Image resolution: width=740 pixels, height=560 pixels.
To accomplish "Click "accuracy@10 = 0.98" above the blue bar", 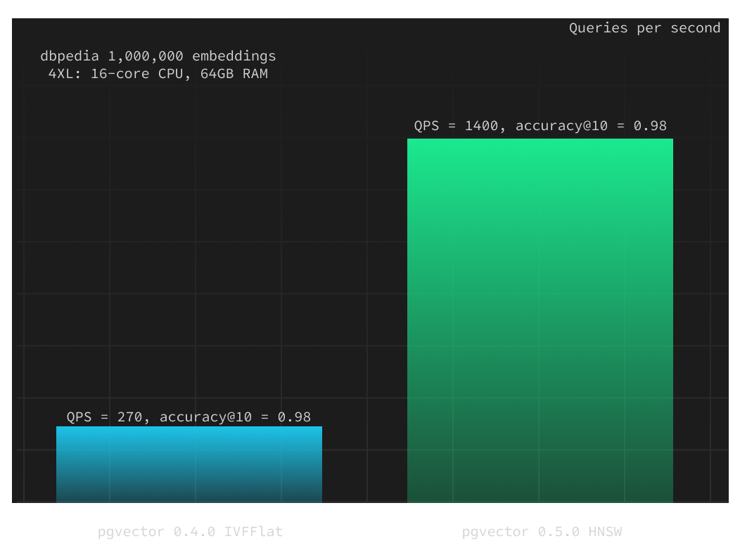I will pos(235,417).
